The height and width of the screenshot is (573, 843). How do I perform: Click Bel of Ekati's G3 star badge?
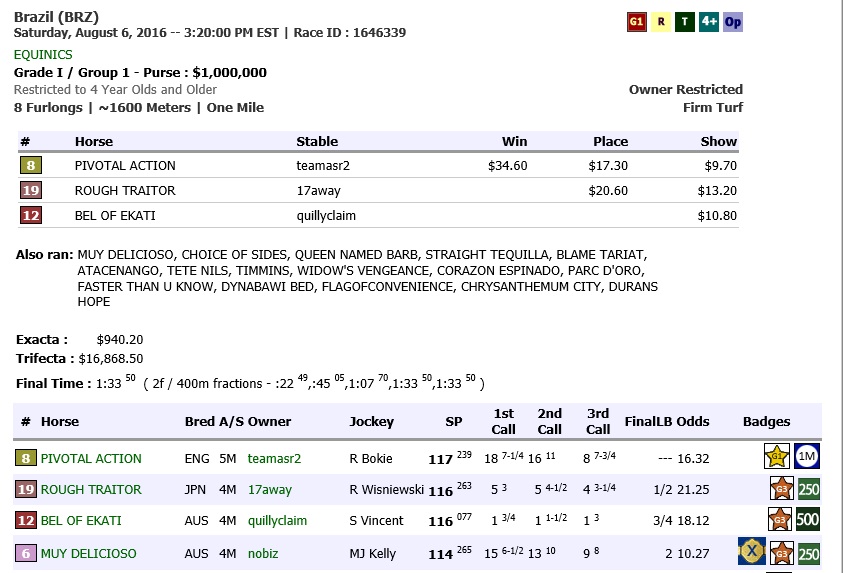[780, 520]
